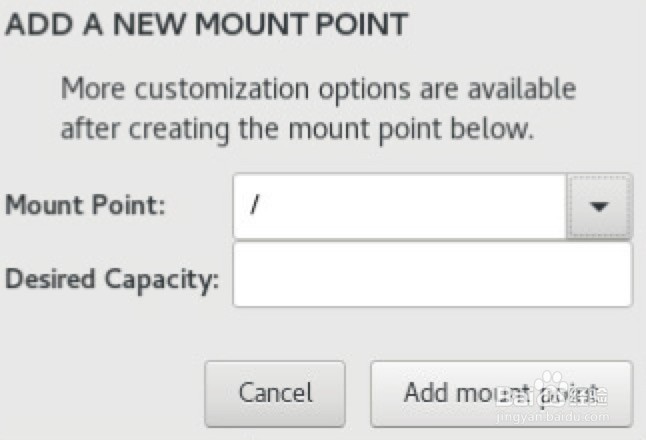Screen dimensions: 646x440
Task: Click the "More customization options" description line
Action: [x=318, y=89]
